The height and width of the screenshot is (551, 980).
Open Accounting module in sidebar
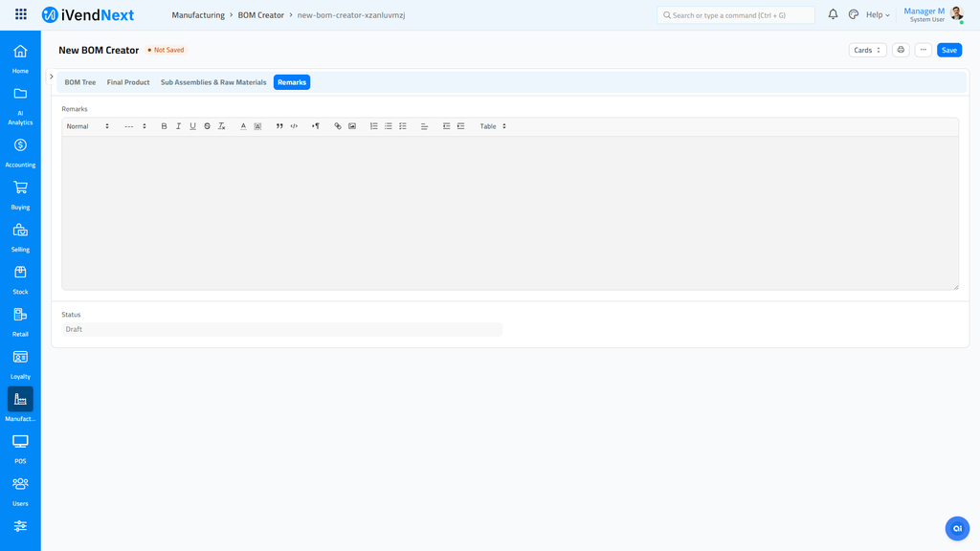point(20,153)
